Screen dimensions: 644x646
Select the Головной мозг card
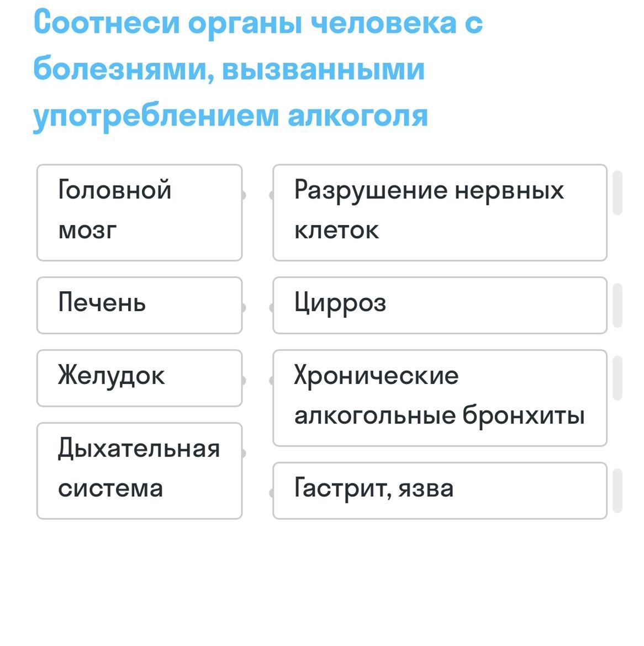tap(139, 212)
